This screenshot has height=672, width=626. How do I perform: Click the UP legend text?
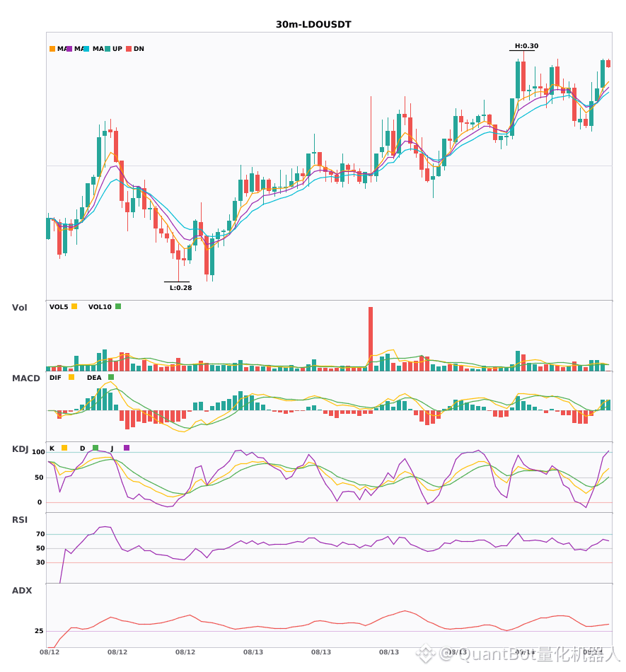tap(117, 49)
